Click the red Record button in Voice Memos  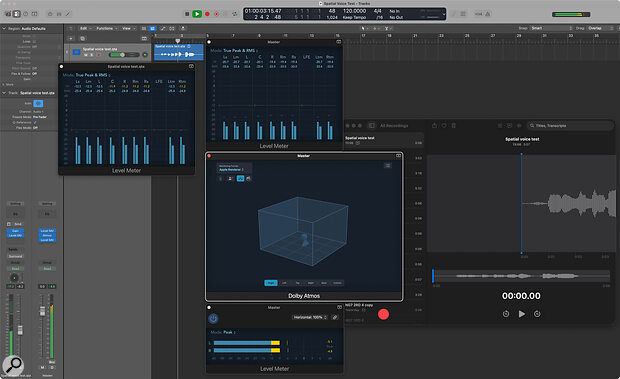point(383,314)
